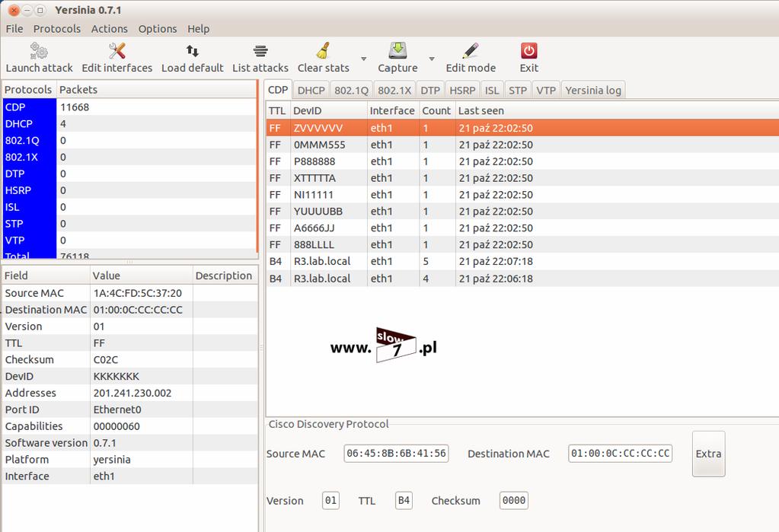Select the CDP tab

tap(278, 90)
